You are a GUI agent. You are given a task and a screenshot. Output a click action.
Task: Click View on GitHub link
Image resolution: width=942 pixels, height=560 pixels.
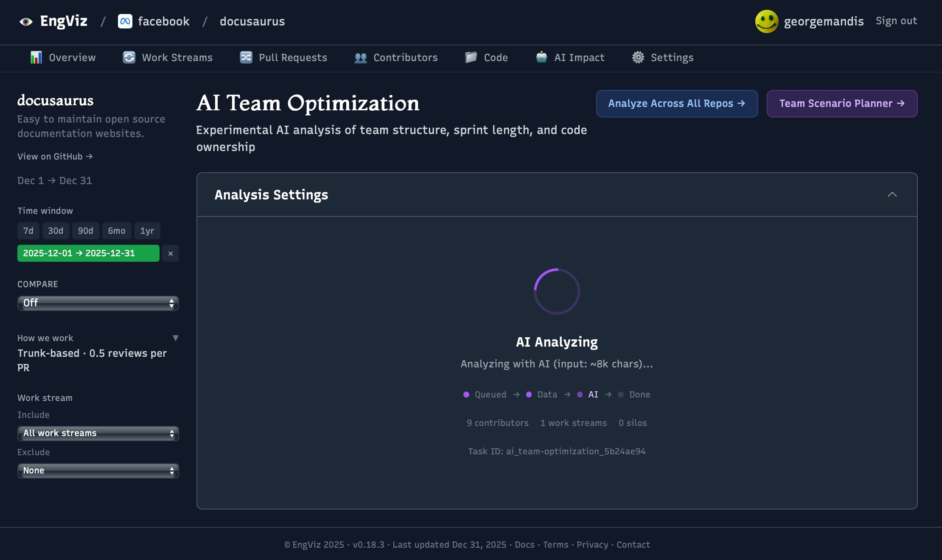(x=55, y=157)
